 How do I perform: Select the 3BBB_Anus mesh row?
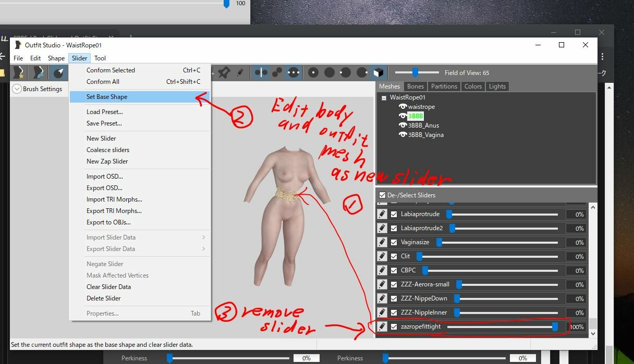423,125
